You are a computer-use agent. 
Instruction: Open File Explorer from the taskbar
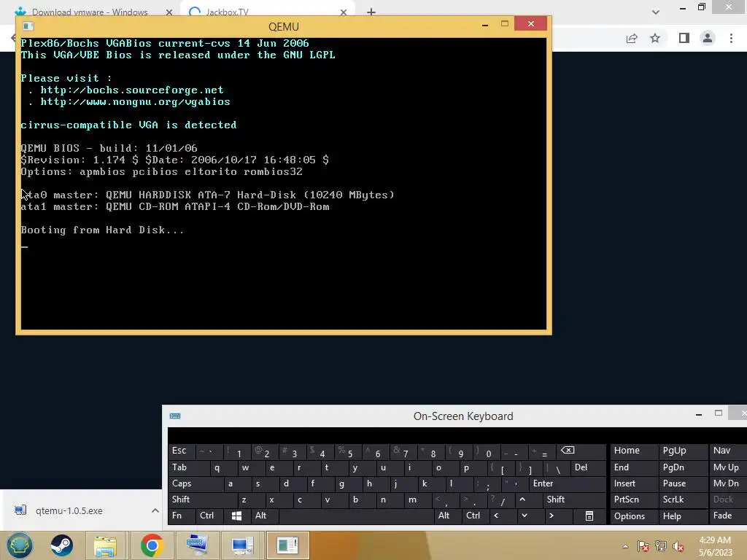(105, 545)
